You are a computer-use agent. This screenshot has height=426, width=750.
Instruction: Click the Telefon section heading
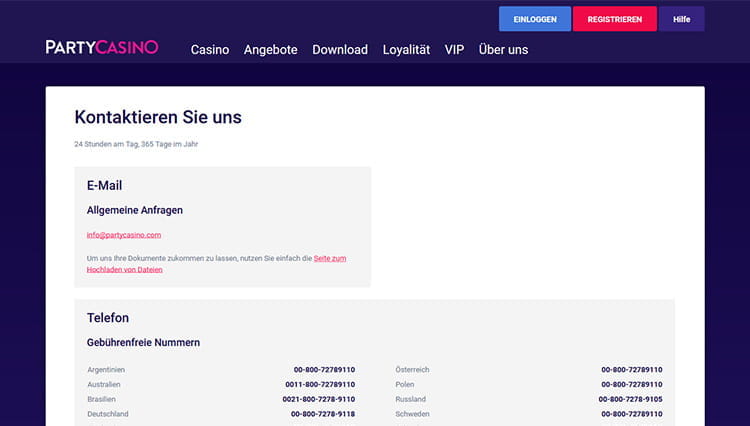click(108, 318)
